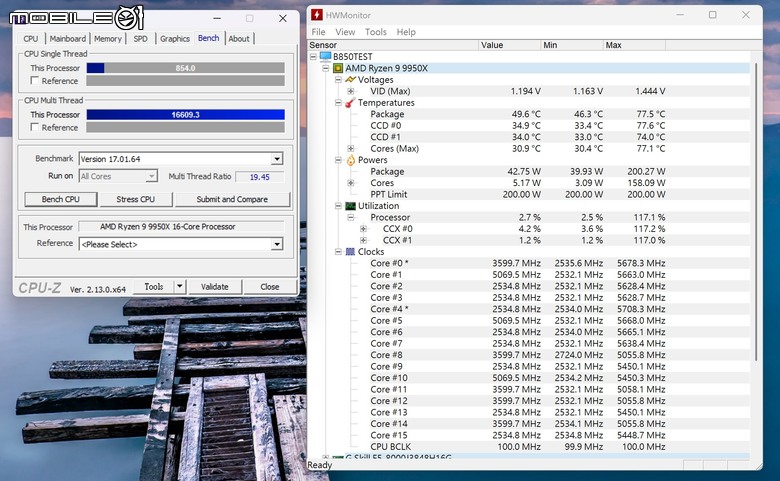Open the Tools menu in HWMonitor
Viewport: 780px width, 481px height.
[x=376, y=32]
